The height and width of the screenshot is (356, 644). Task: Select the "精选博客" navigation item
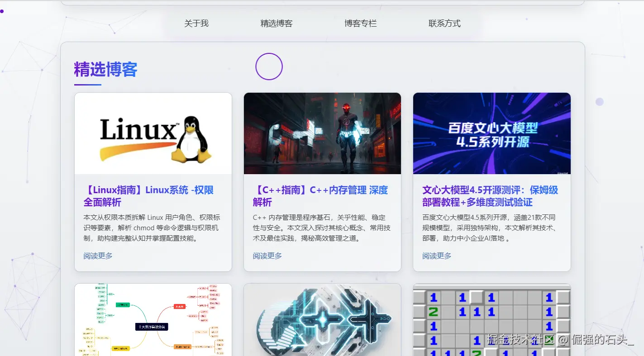tap(277, 23)
